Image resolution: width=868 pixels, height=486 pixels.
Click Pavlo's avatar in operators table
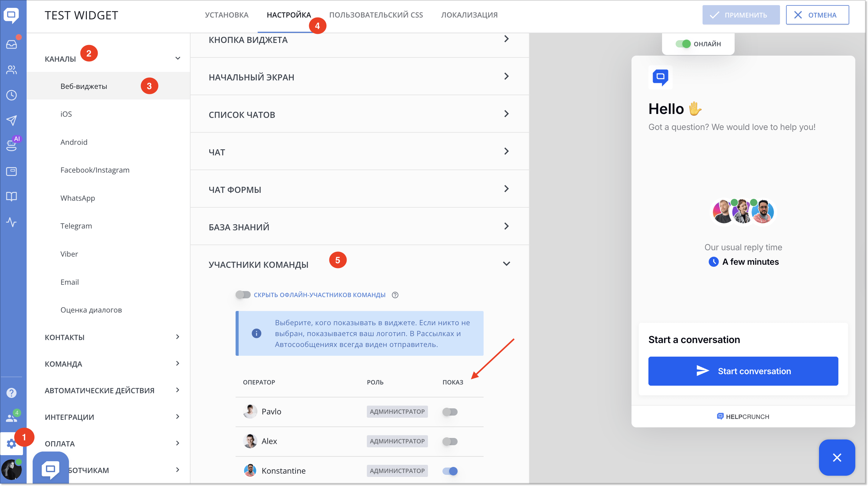click(250, 411)
